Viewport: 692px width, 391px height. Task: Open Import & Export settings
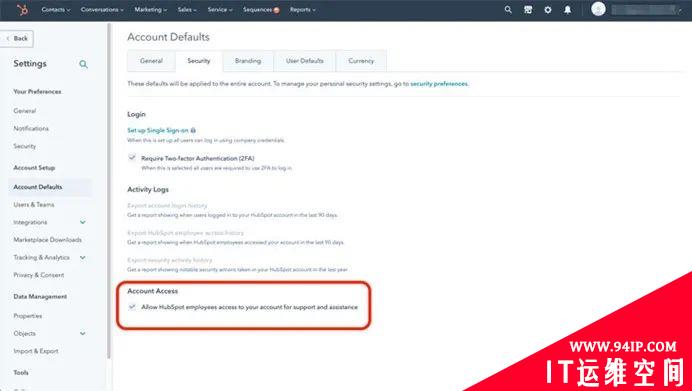(x=36, y=351)
